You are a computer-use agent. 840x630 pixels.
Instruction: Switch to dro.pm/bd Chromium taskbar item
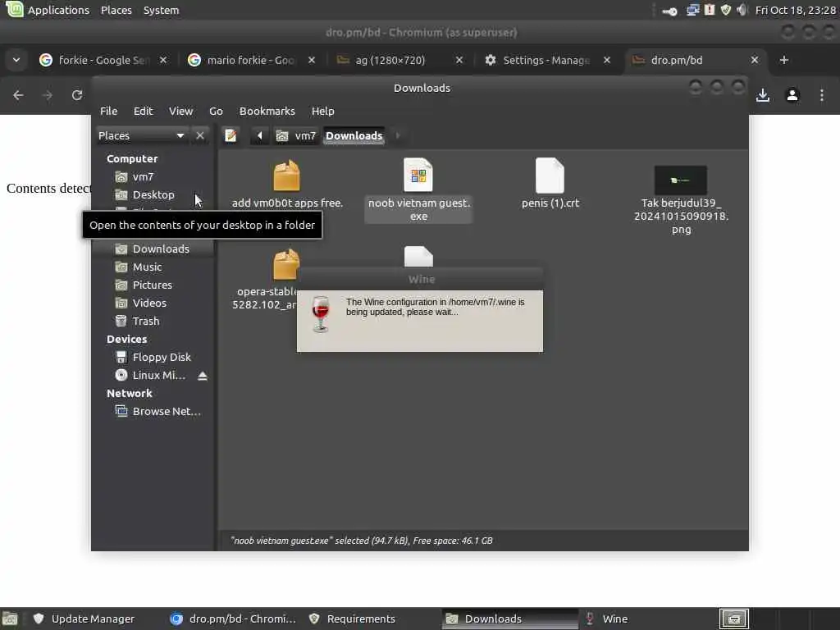click(x=233, y=619)
